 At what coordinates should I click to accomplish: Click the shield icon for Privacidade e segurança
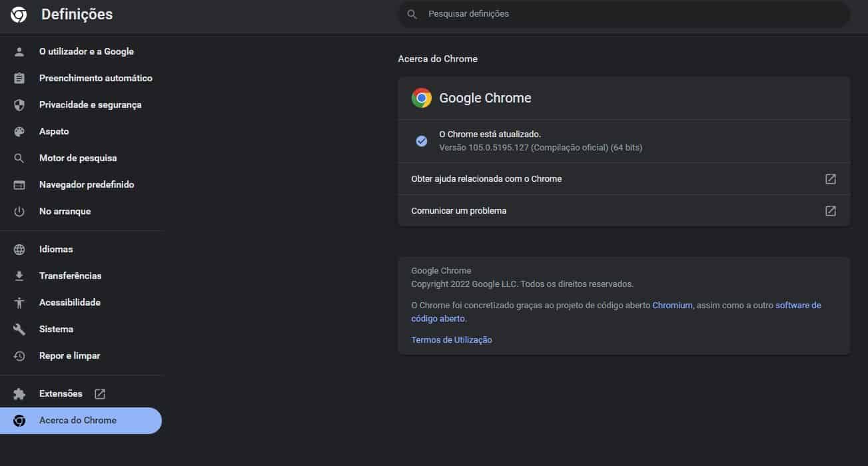tap(19, 105)
